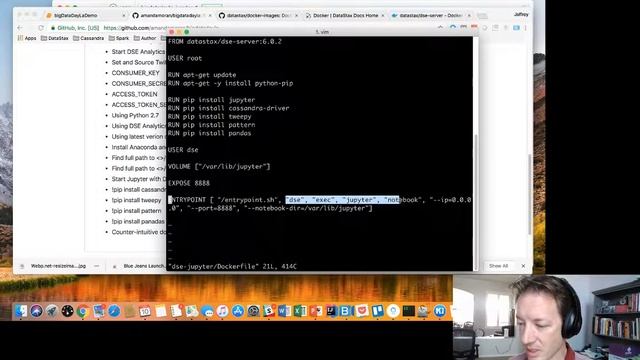Open iTunes music icon in dock
Viewport: 640px width, 360px height.
(222, 311)
